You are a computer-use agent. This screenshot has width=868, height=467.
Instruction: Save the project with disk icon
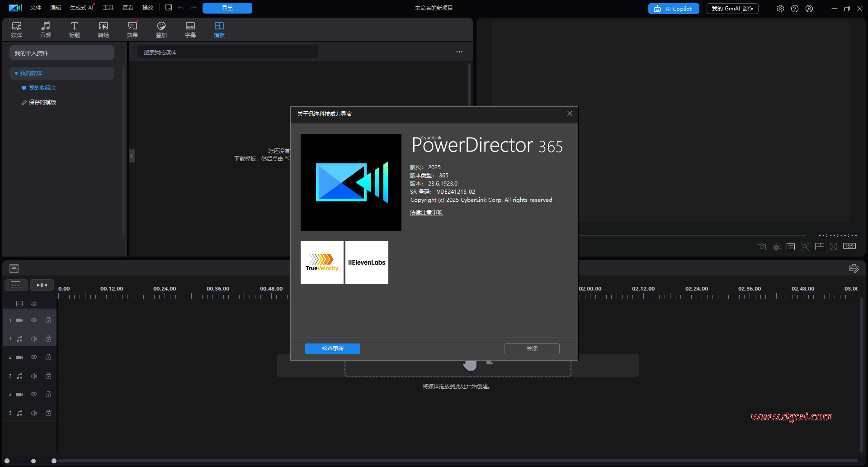click(169, 8)
